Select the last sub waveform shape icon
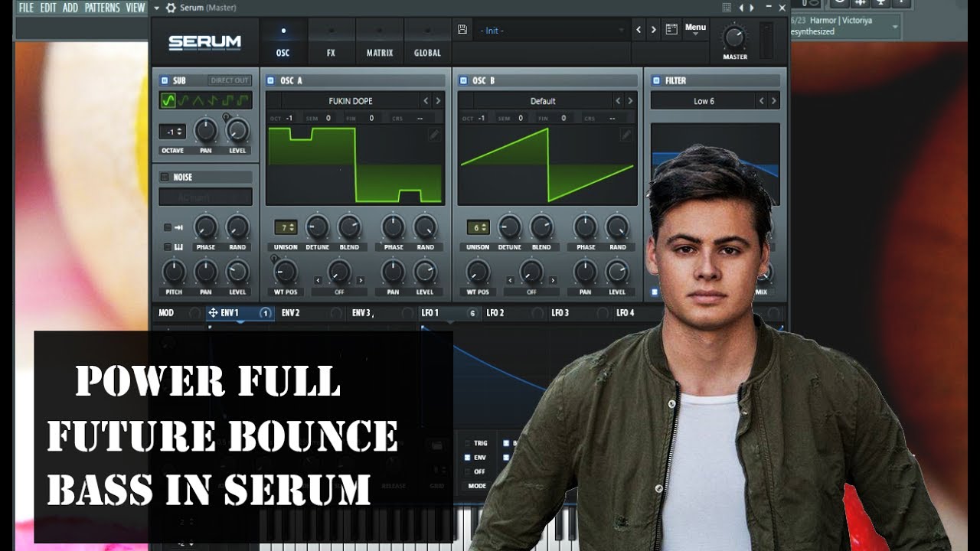 click(243, 100)
